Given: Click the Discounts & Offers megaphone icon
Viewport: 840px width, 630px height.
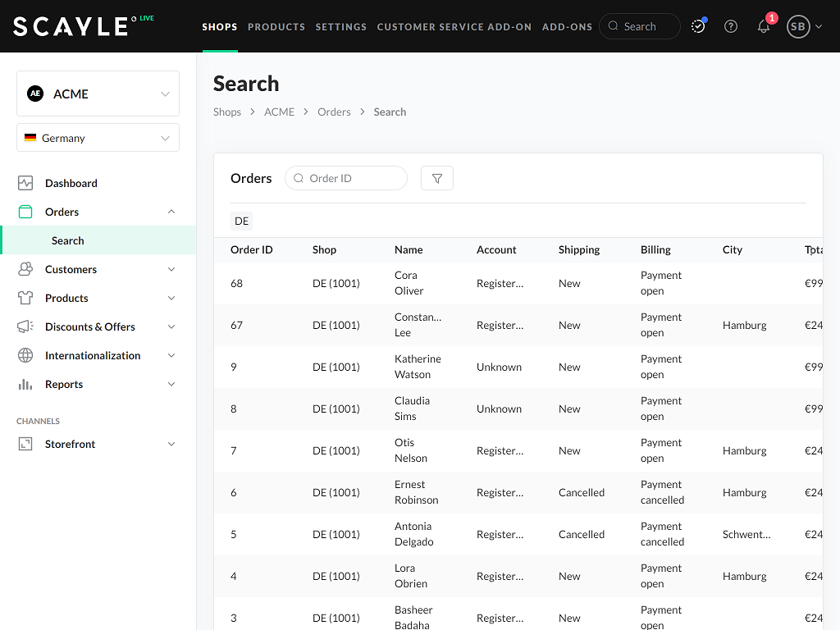Looking at the screenshot, I should coord(25,326).
